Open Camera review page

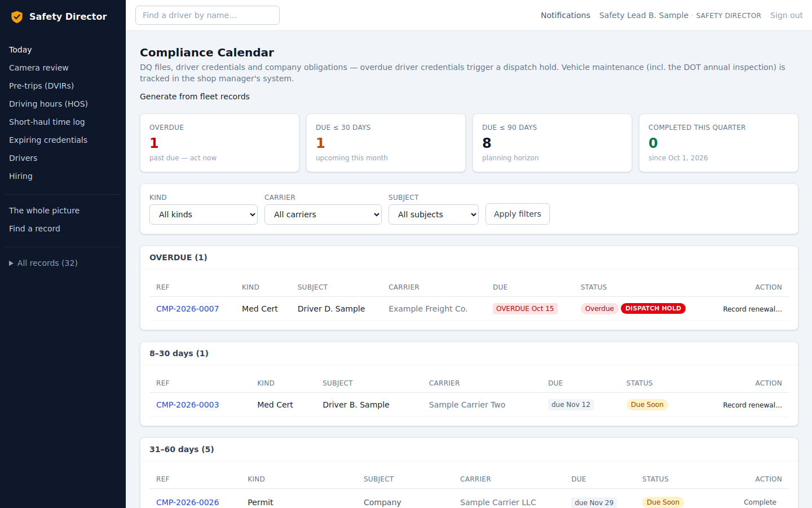point(39,68)
